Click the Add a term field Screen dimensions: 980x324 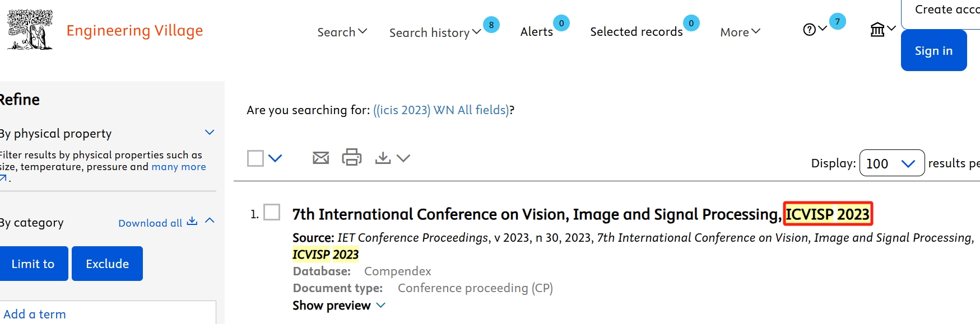[106, 314]
